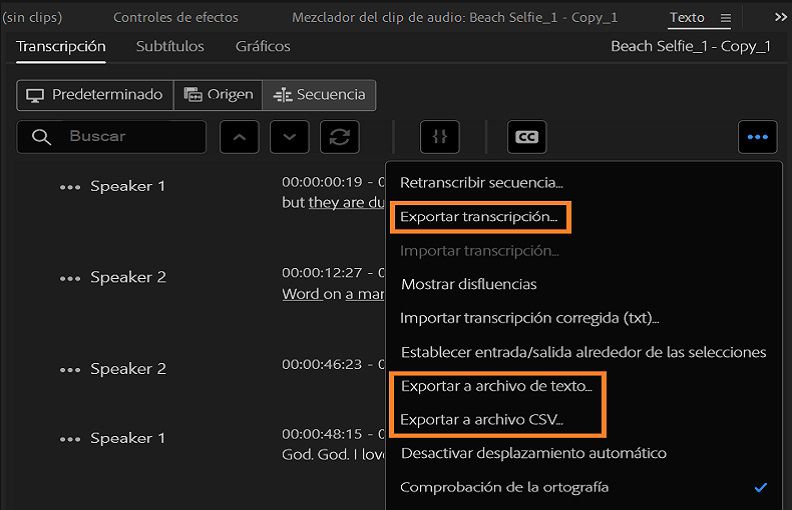
Task: Click transcript text 'but they are du'
Action: 333,202
